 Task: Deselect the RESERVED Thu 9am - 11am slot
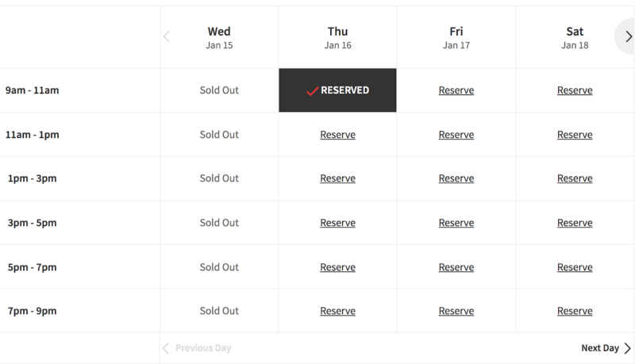pos(337,90)
